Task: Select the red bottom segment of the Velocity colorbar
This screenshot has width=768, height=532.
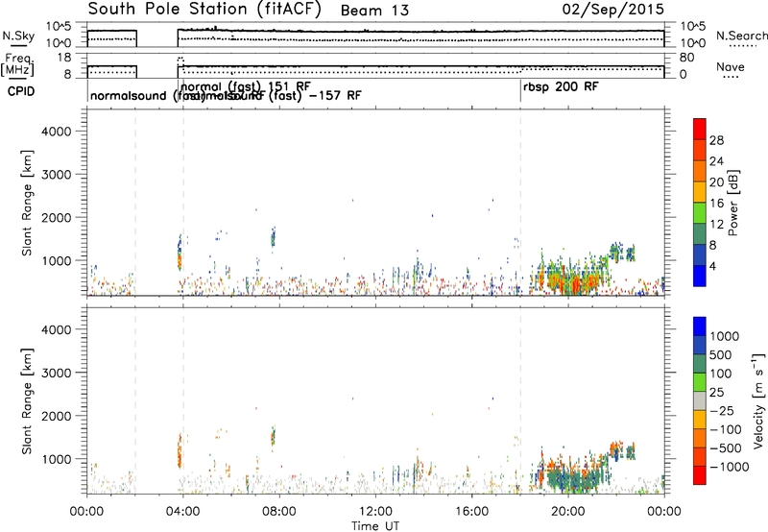Action: click(x=700, y=475)
